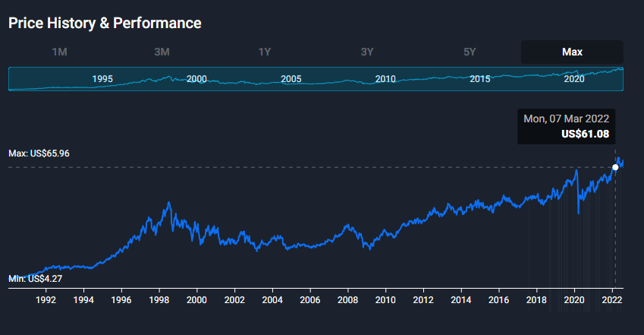Image resolution: width=644 pixels, height=335 pixels.
Task: Click 2020 in the overview range navigator
Action: click(574, 79)
